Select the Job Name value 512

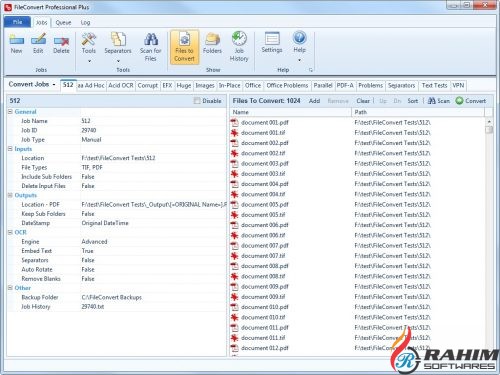[86, 121]
